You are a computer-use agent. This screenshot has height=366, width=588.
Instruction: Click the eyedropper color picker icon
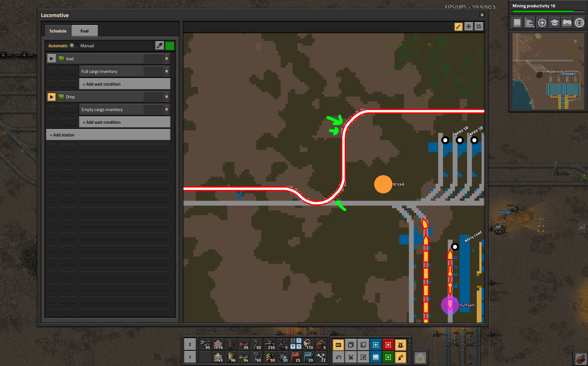(x=160, y=45)
